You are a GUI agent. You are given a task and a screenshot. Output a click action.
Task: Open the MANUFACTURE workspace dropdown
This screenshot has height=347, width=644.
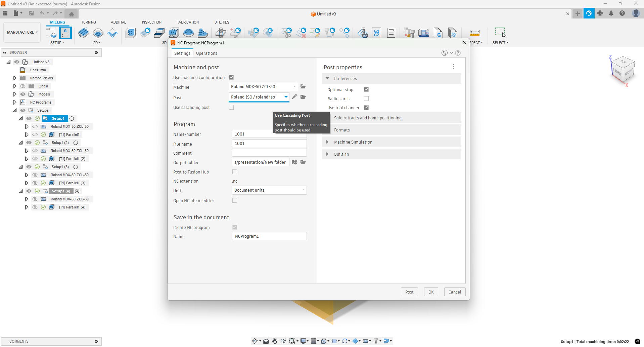[x=22, y=32]
